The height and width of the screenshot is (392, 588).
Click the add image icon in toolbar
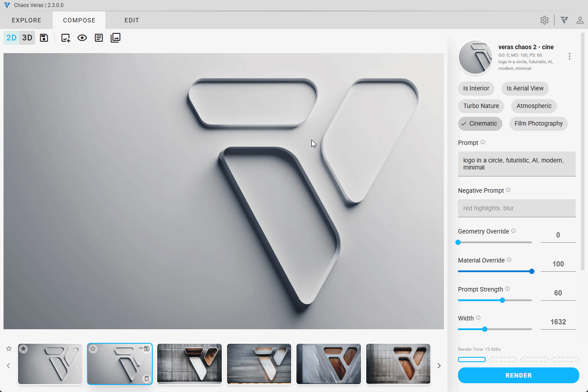click(x=65, y=38)
